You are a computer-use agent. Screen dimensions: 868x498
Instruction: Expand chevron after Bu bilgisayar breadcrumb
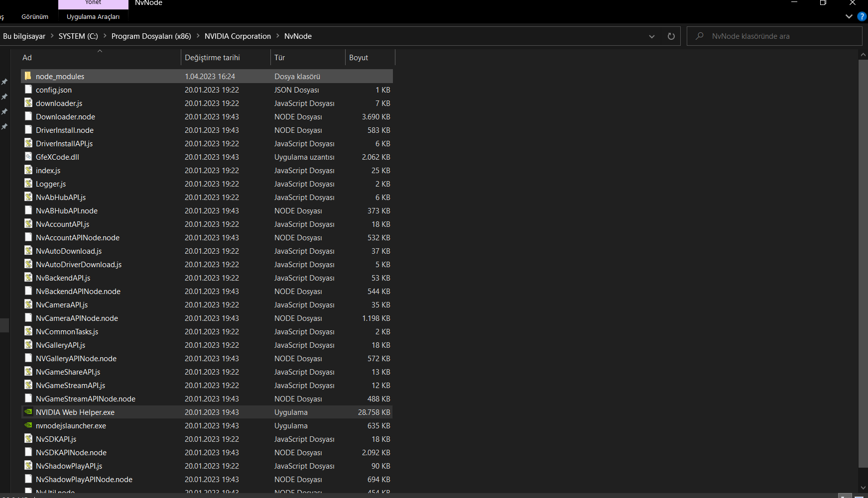click(x=52, y=36)
